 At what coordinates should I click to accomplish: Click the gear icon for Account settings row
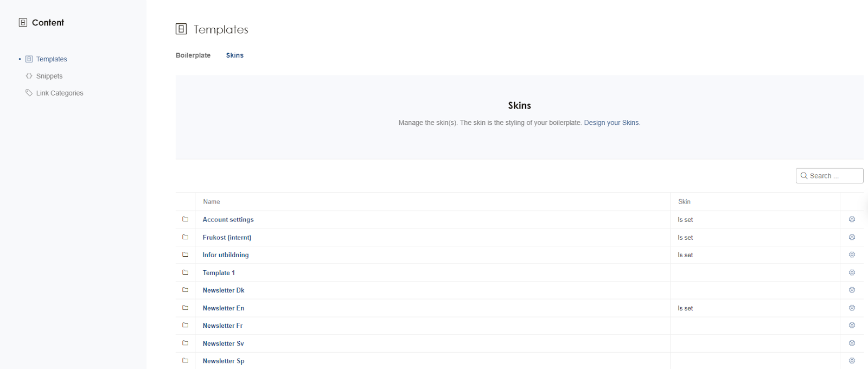coord(852,219)
